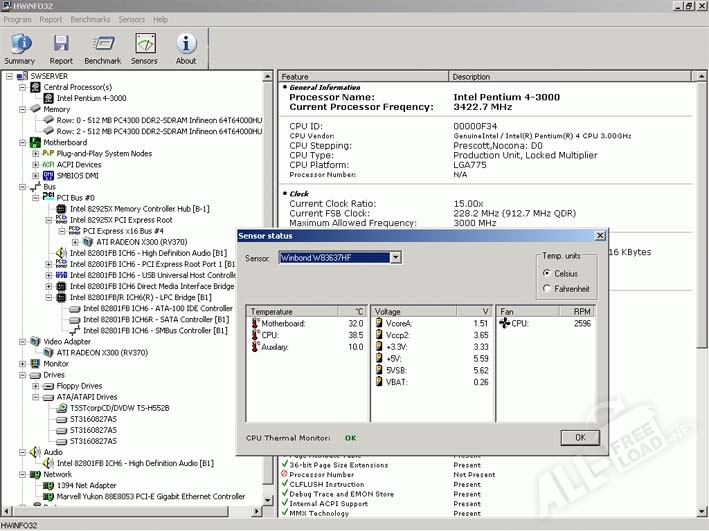Image resolution: width=709 pixels, height=531 pixels.
Task: Close the Sensor status dialog
Action: 599,235
